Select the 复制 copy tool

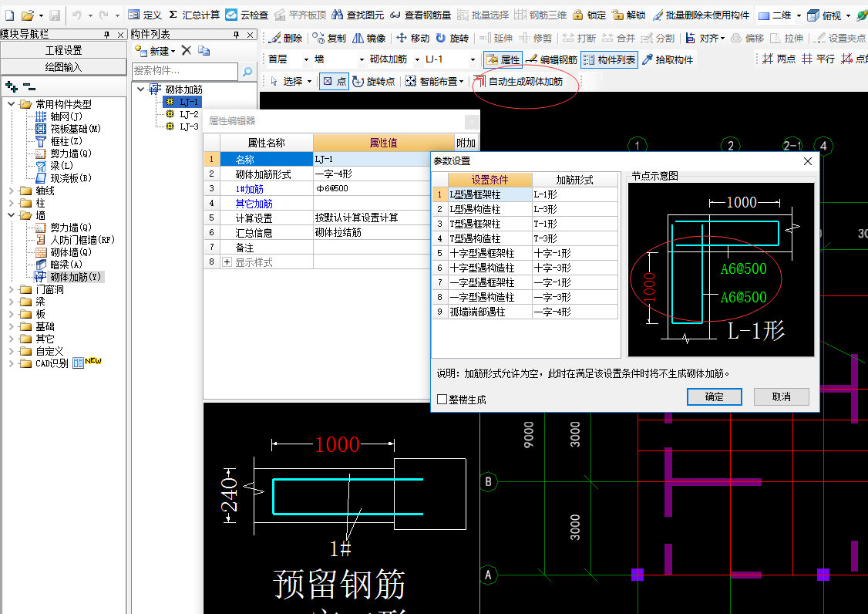coord(329,39)
